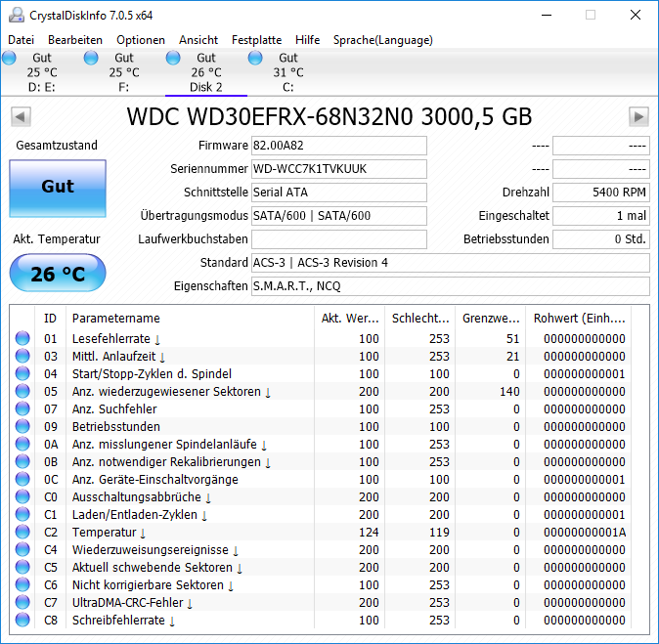Open the Datei menu
Screen dimensions: 659x644
tap(21, 40)
